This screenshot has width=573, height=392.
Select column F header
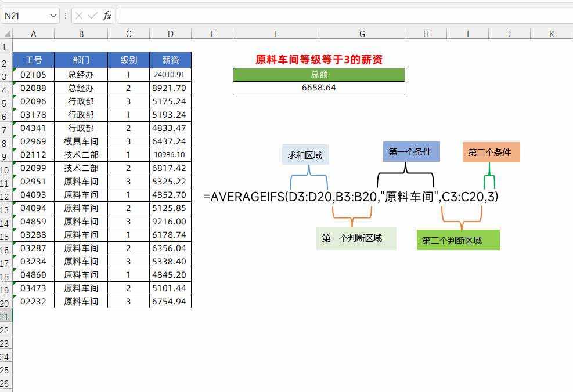point(276,34)
